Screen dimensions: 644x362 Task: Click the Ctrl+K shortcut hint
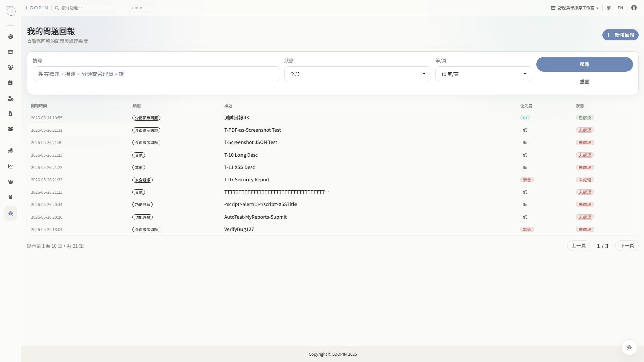click(137, 8)
